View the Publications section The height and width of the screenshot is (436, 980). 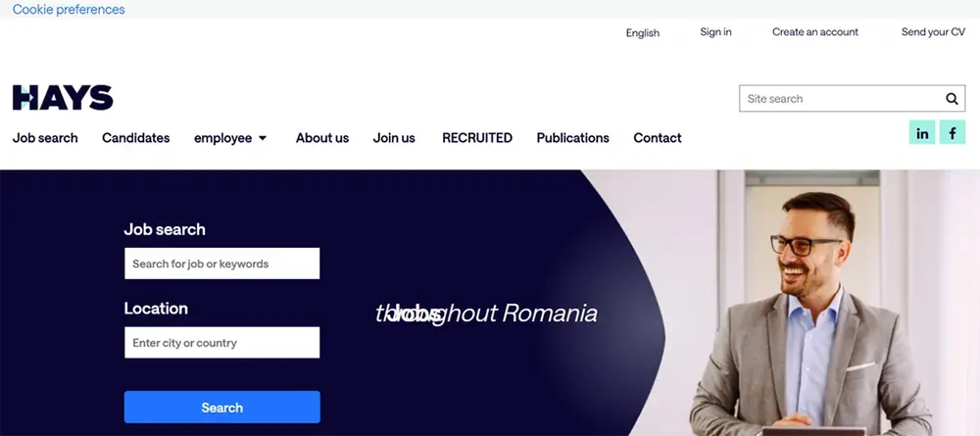click(x=572, y=138)
